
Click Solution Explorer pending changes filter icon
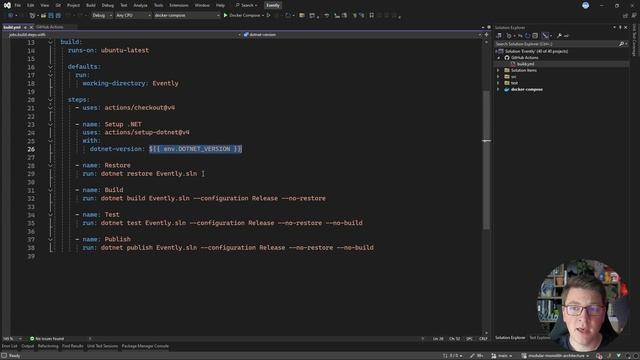pos(509,36)
